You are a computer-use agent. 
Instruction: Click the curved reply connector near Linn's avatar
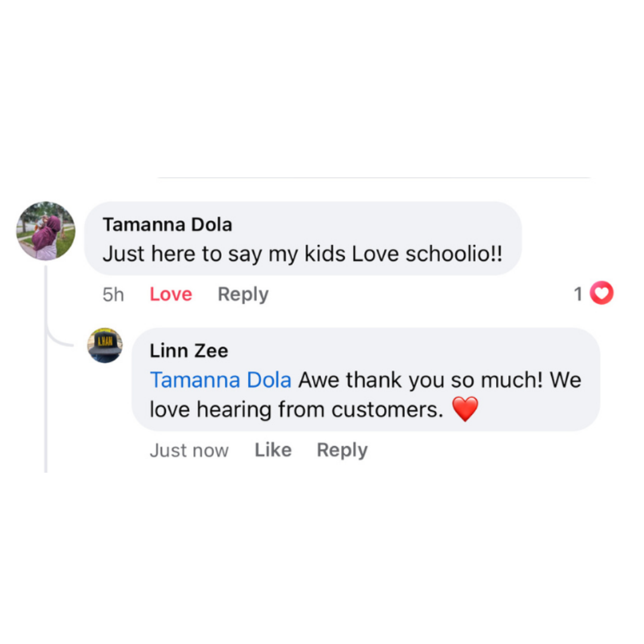(x=60, y=341)
